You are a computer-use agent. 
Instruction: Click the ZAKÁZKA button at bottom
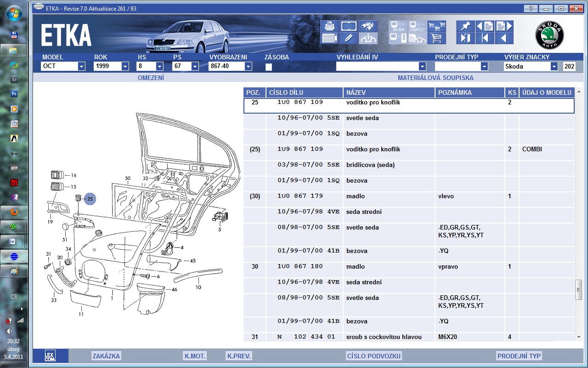106,356
